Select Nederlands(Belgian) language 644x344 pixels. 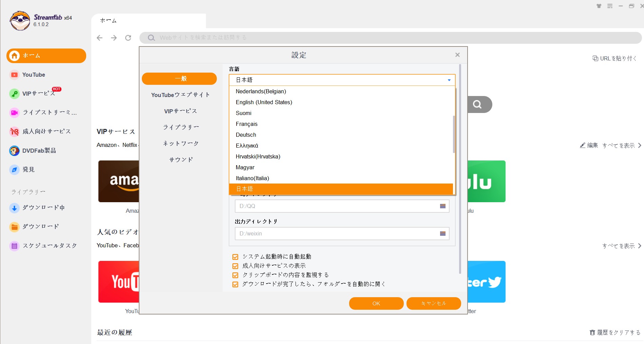[341, 91]
